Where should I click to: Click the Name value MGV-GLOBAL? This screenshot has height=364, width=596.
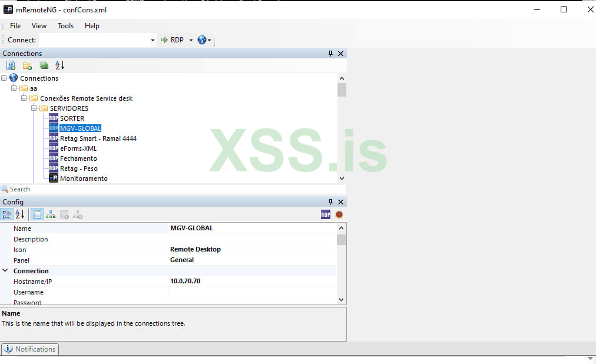click(x=191, y=228)
